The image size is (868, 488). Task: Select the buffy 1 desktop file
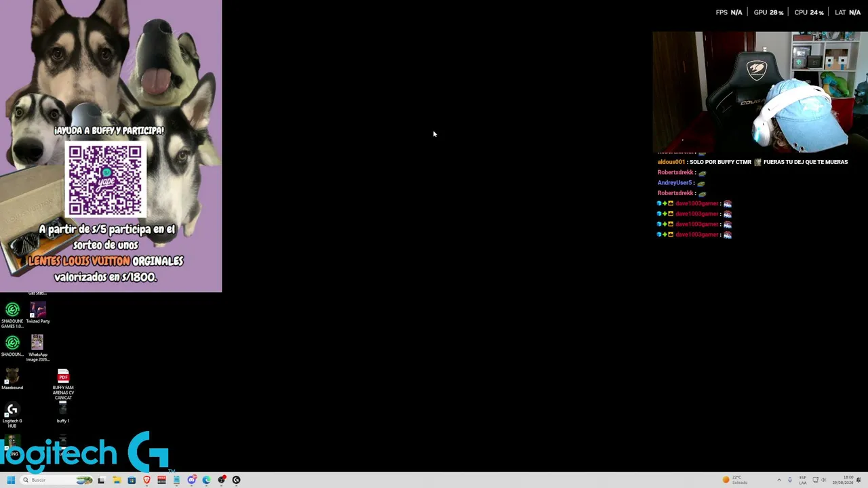(63, 413)
